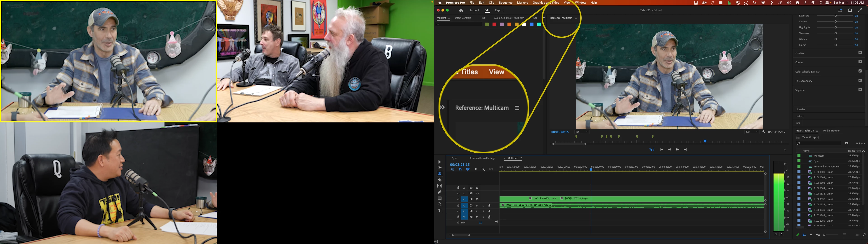The image size is (868, 244).
Task: Open the Media Browser panel
Action: 831,131
